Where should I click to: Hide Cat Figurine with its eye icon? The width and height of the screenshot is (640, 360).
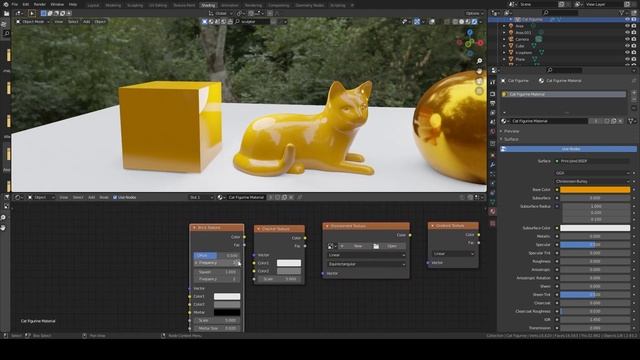click(627, 19)
